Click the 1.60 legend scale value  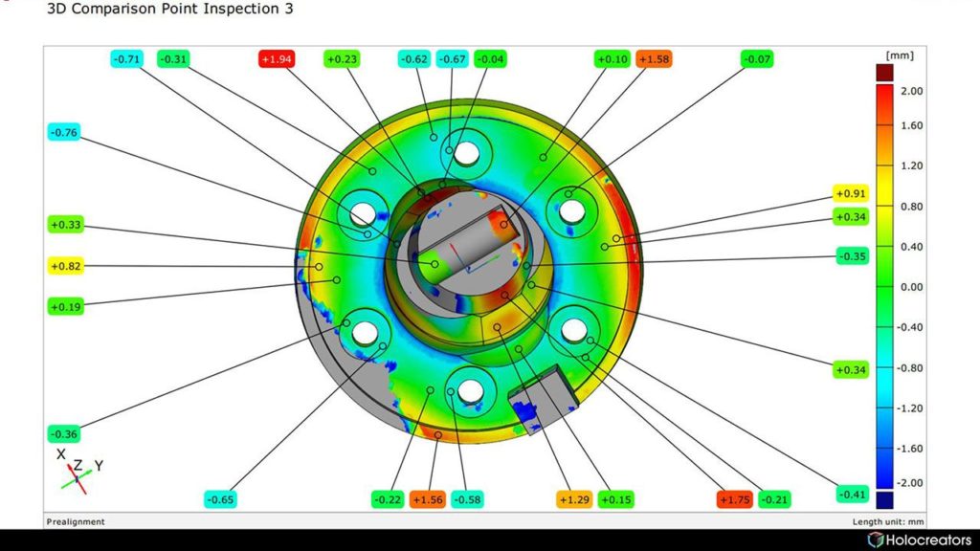(x=911, y=125)
